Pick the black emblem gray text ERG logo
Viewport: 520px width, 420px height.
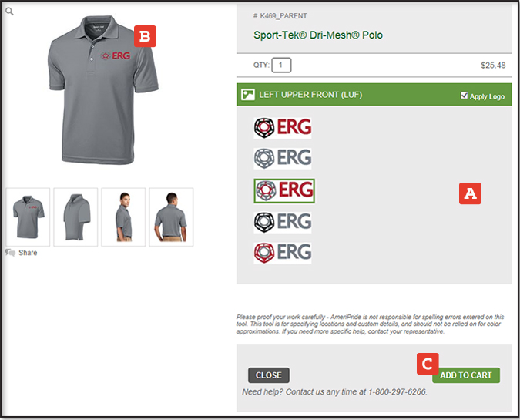(283, 222)
